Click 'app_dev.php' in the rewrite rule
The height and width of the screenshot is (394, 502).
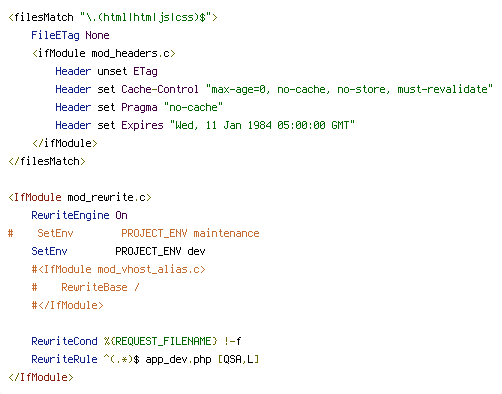click(x=178, y=359)
